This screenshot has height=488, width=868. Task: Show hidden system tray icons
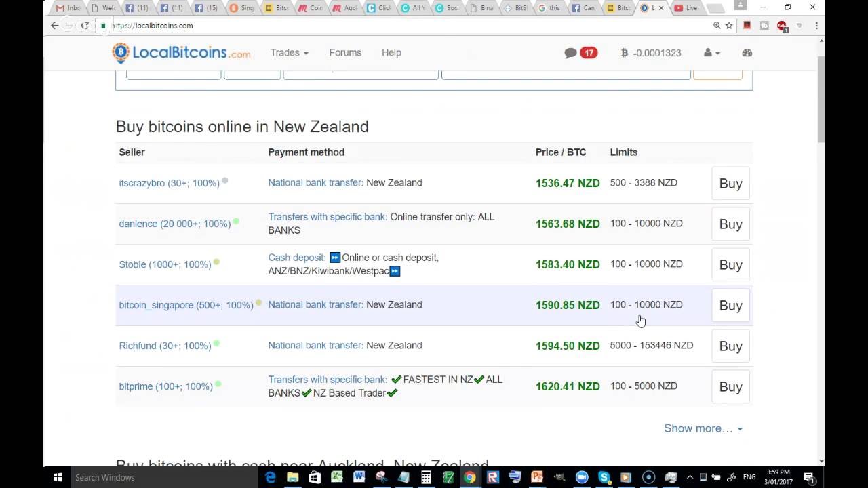coord(690,477)
